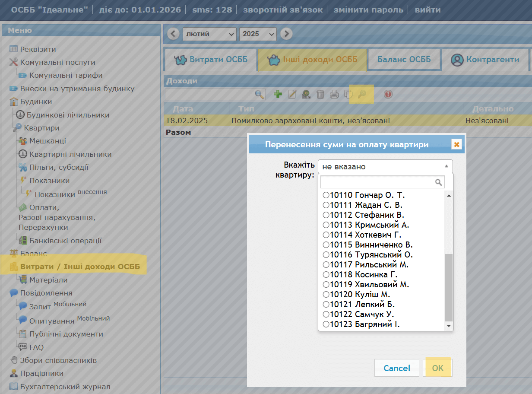Open Пільги, субсидії menu item
Screen dimensions: 532x394
pos(59,167)
